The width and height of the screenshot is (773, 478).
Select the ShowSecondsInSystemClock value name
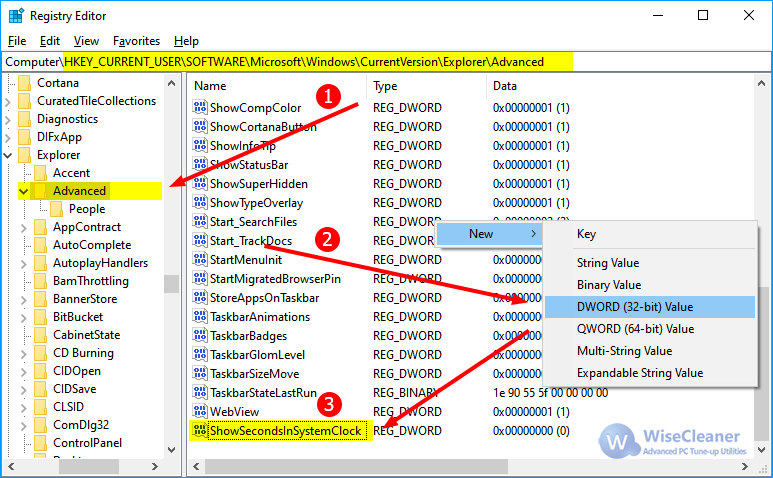pyautogui.click(x=286, y=431)
